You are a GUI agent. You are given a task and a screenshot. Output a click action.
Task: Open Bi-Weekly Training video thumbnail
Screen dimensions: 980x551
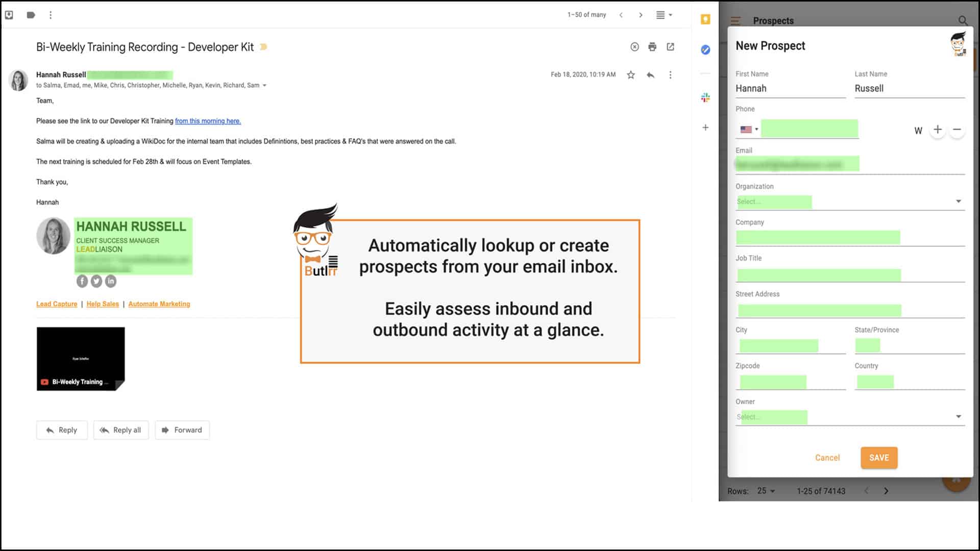(81, 359)
